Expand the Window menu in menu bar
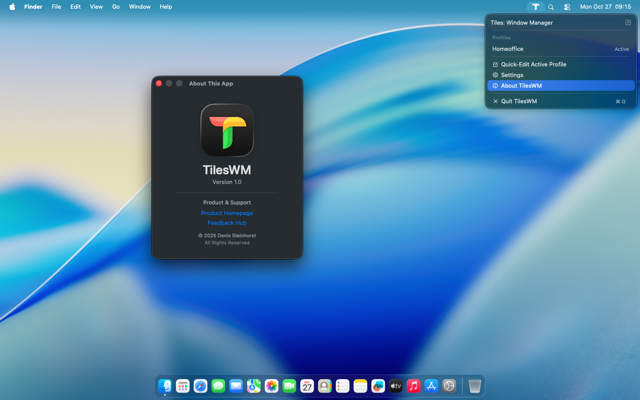Image resolution: width=640 pixels, height=400 pixels. click(x=140, y=6)
